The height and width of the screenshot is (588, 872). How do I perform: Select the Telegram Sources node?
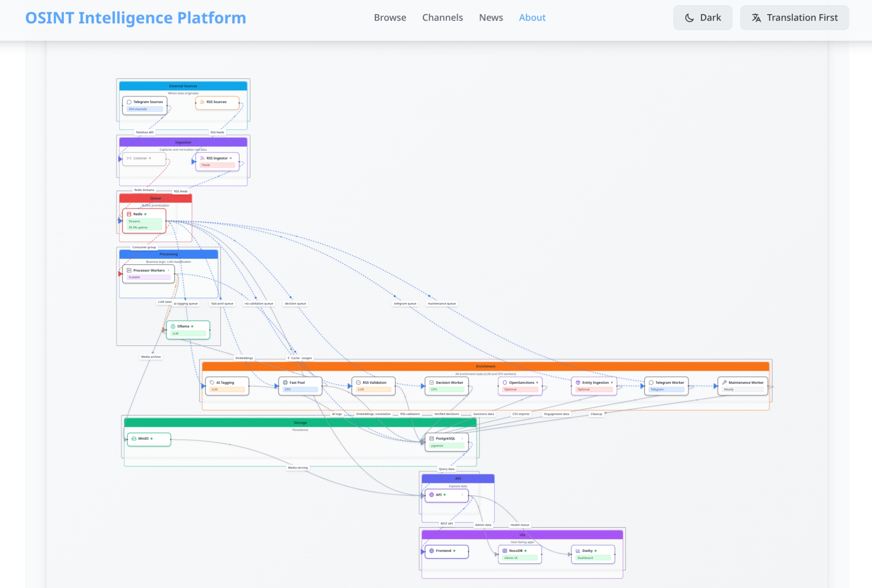click(x=145, y=105)
